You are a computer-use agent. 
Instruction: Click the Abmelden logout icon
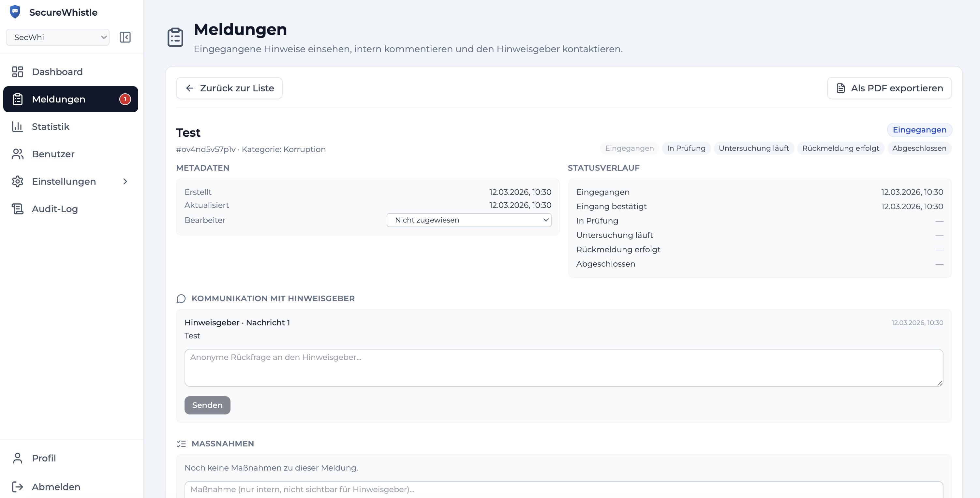pos(18,487)
